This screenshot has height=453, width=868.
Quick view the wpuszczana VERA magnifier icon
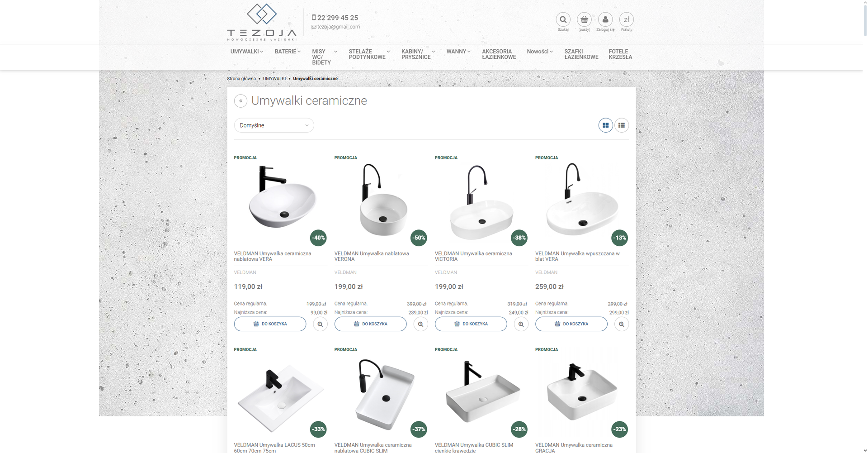click(622, 324)
